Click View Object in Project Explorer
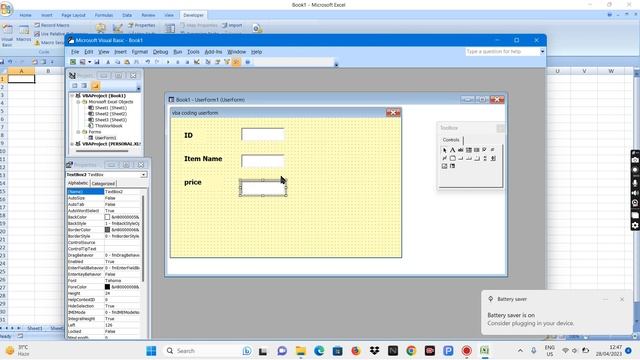 click(x=84, y=86)
